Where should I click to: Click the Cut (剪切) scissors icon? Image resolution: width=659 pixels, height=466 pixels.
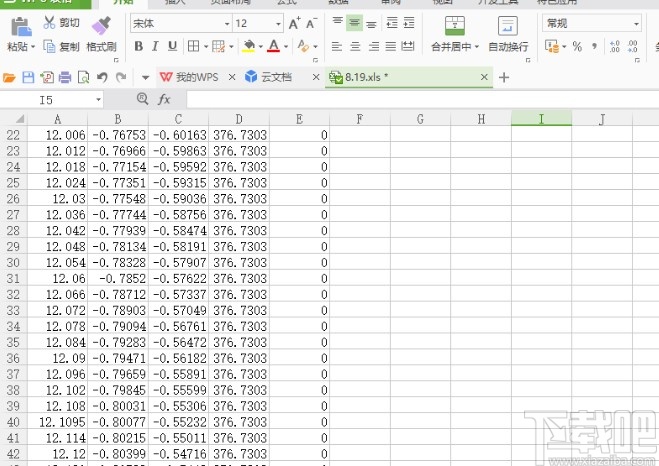49,23
